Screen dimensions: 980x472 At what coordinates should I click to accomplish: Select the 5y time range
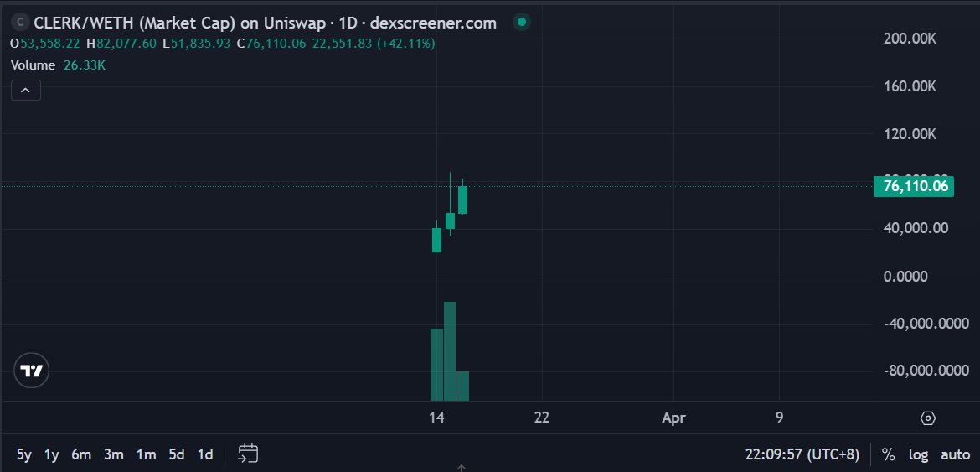click(23, 454)
